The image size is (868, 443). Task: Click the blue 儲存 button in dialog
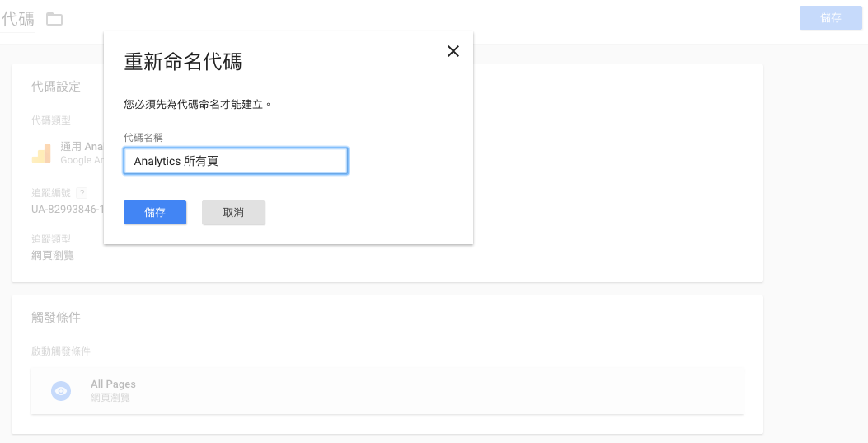click(155, 213)
